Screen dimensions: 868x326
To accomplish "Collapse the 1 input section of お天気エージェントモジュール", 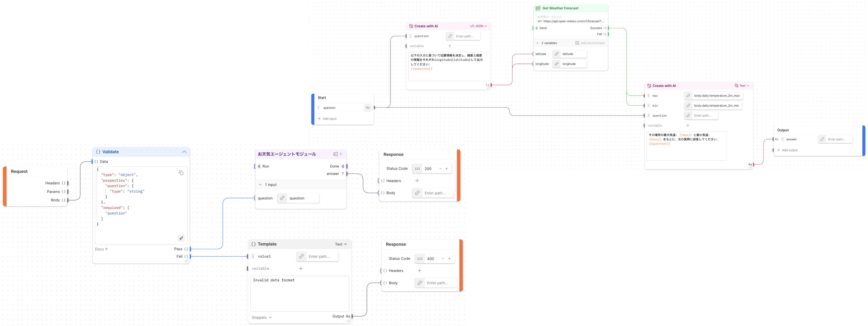I will (260, 185).
